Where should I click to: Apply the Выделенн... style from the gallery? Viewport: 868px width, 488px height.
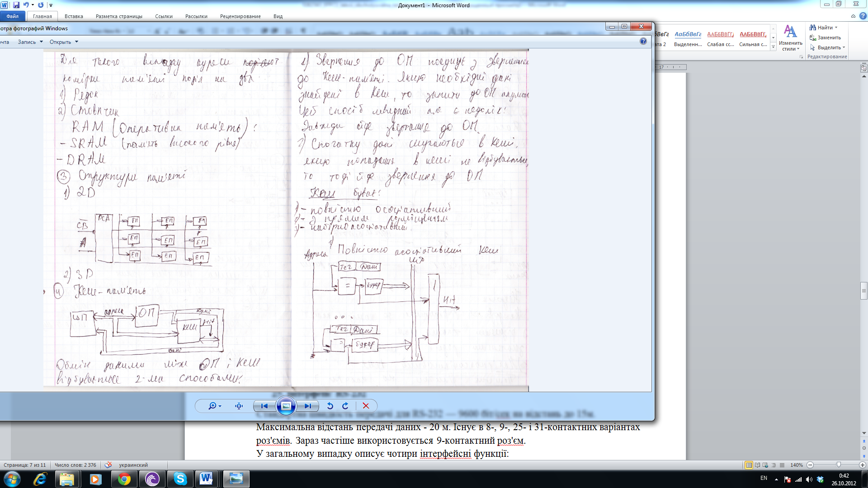688,38
